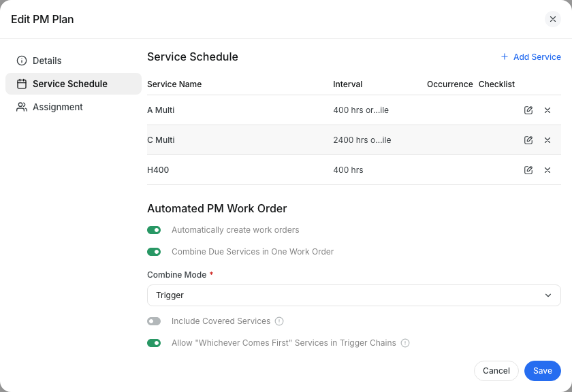Click the Details info icon in sidebar
Viewport: 572px width, 392px height.
22,61
